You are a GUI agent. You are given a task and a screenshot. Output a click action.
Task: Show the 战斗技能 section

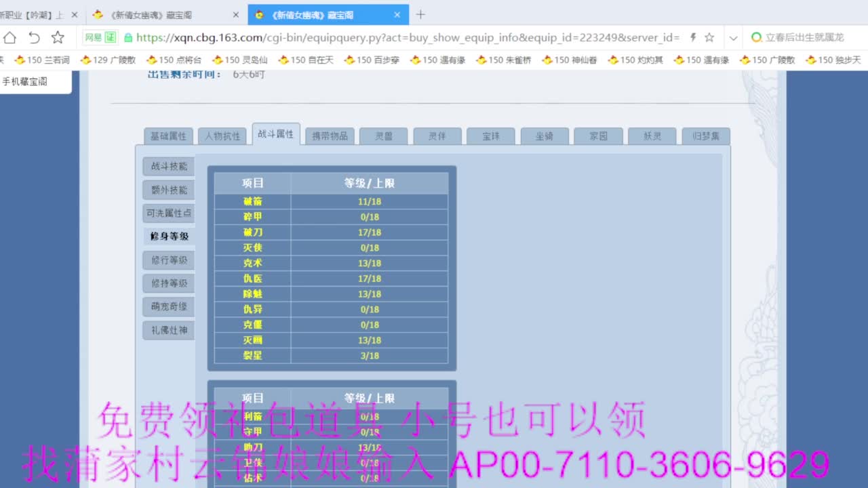pos(169,166)
